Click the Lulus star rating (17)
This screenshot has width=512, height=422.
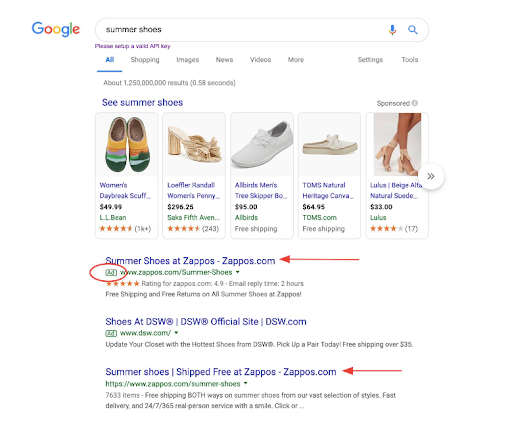(394, 229)
